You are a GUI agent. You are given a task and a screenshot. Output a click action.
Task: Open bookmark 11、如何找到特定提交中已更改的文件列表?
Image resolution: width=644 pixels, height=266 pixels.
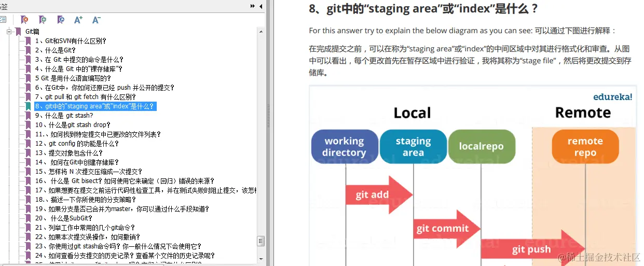click(x=98, y=134)
